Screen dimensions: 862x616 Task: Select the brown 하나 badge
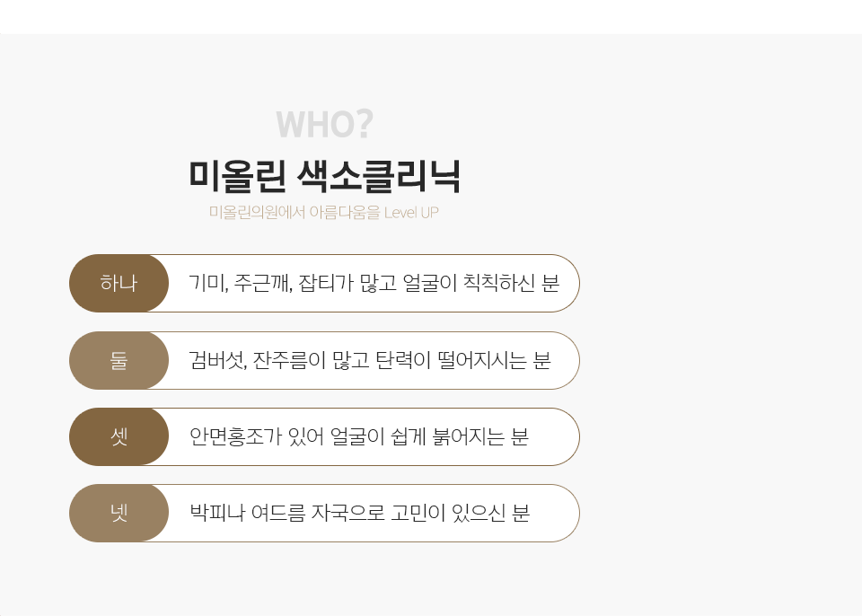tap(119, 284)
